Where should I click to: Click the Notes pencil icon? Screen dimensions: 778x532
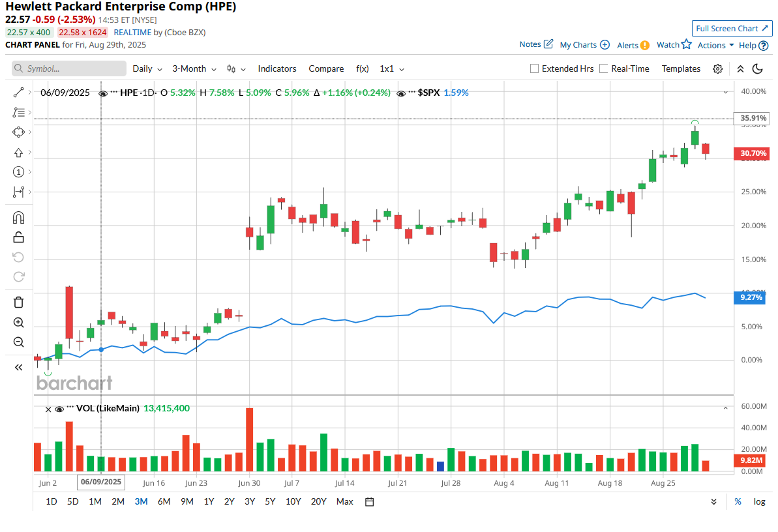548,44
